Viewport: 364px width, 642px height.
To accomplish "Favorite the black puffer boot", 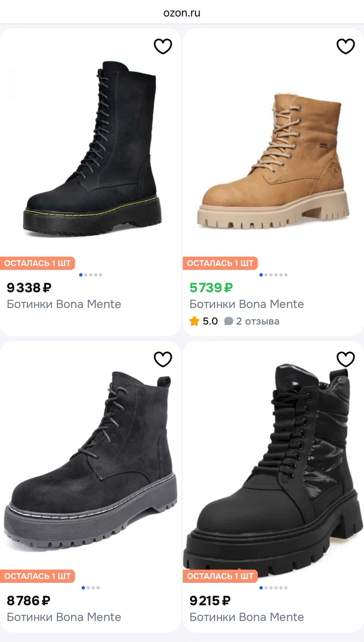I will (x=346, y=359).
